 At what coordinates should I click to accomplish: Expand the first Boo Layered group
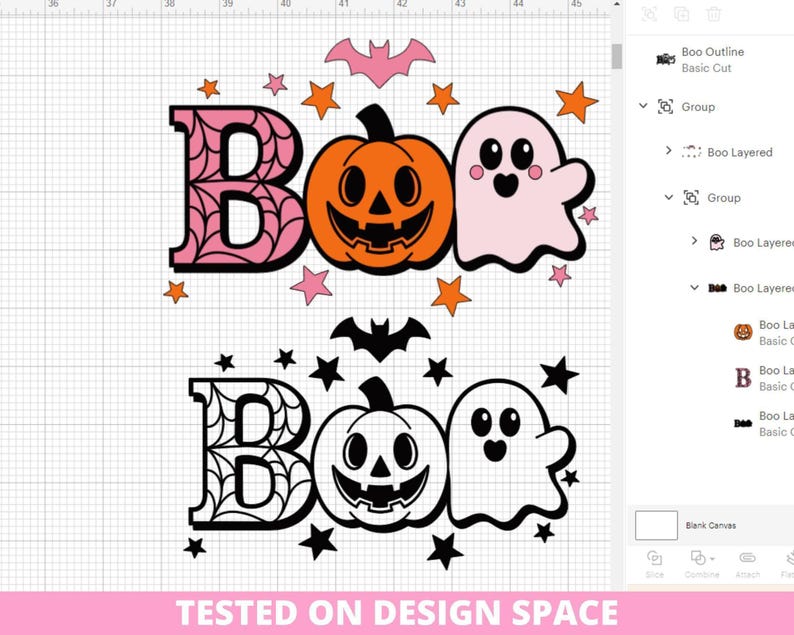pyautogui.click(x=668, y=150)
